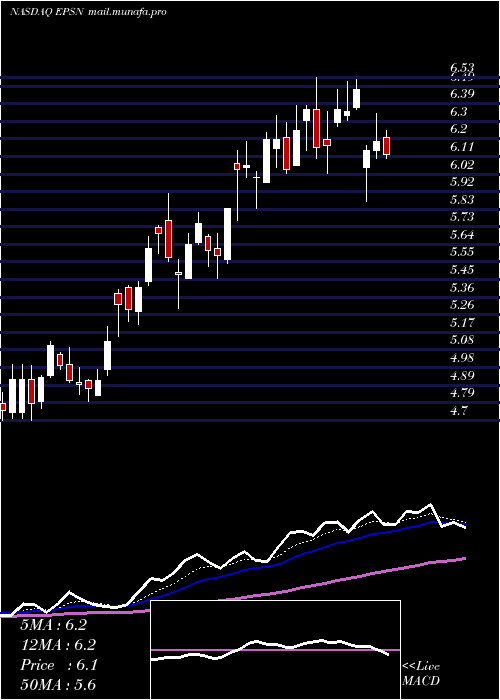Click the 5.55 price axis label

462,252
